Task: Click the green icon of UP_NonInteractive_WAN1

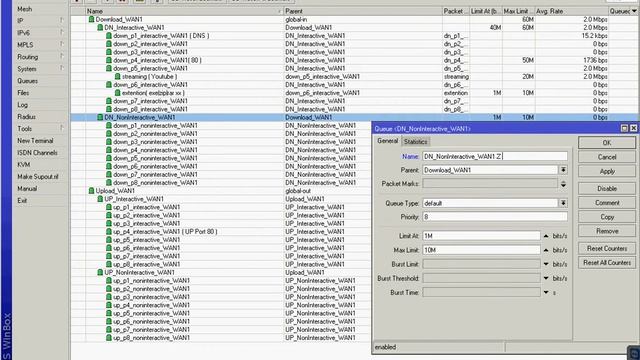Action: pyautogui.click(x=100, y=272)
